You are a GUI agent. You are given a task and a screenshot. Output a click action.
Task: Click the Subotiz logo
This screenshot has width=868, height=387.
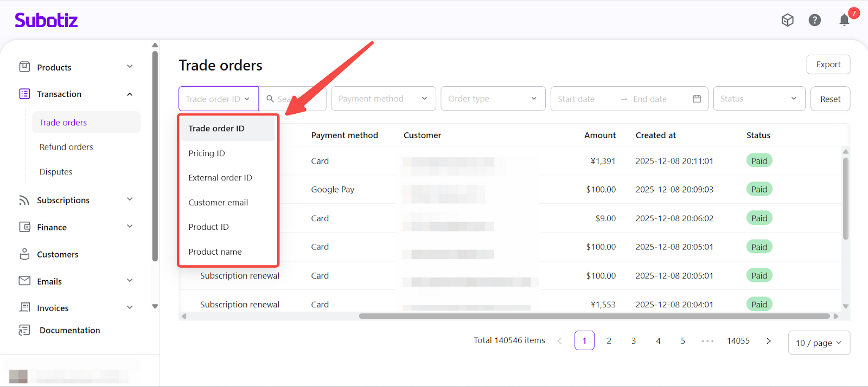pyautogui.click(x=46, y=21)
